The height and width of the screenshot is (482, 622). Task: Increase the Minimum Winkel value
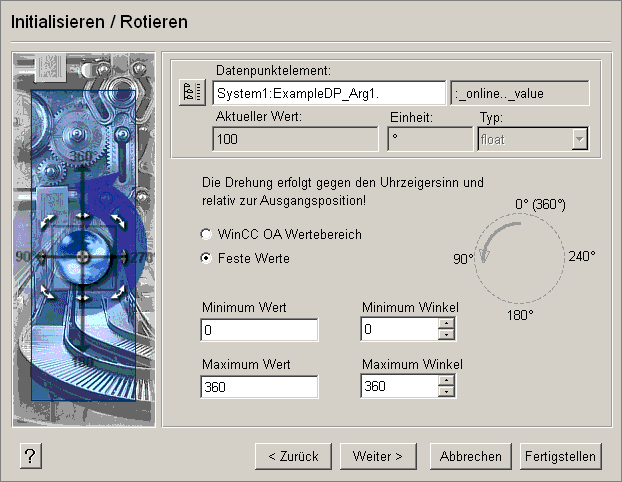tap(446, 324)
